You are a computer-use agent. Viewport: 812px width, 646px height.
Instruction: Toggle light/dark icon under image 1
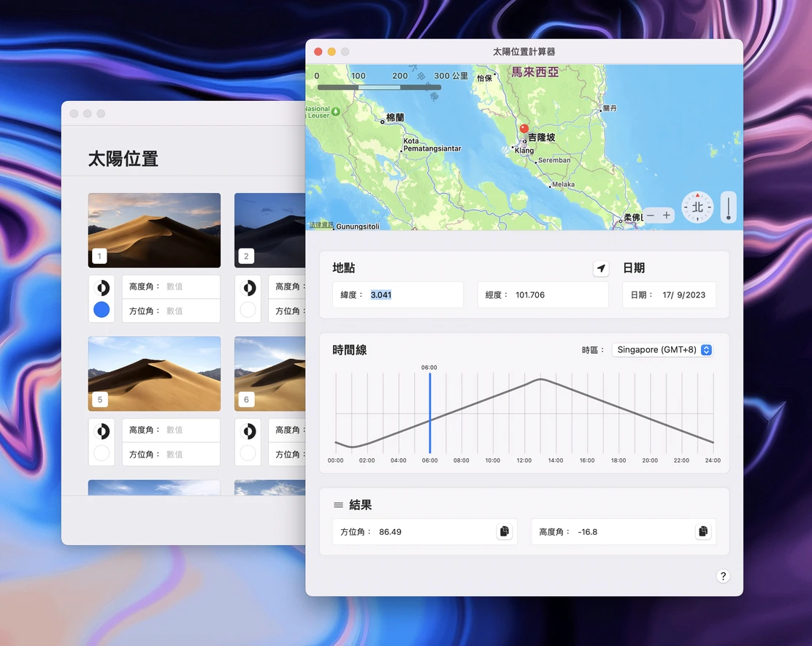pos(102,287)
